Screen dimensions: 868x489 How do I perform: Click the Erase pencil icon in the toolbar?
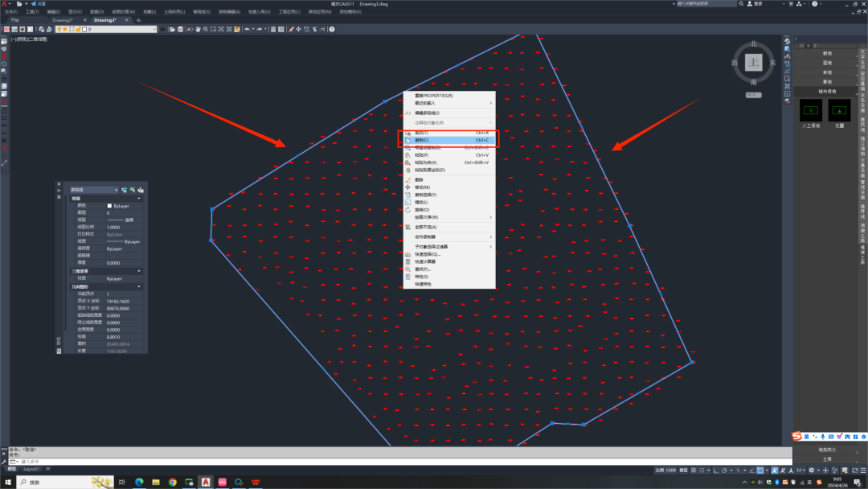291,29
